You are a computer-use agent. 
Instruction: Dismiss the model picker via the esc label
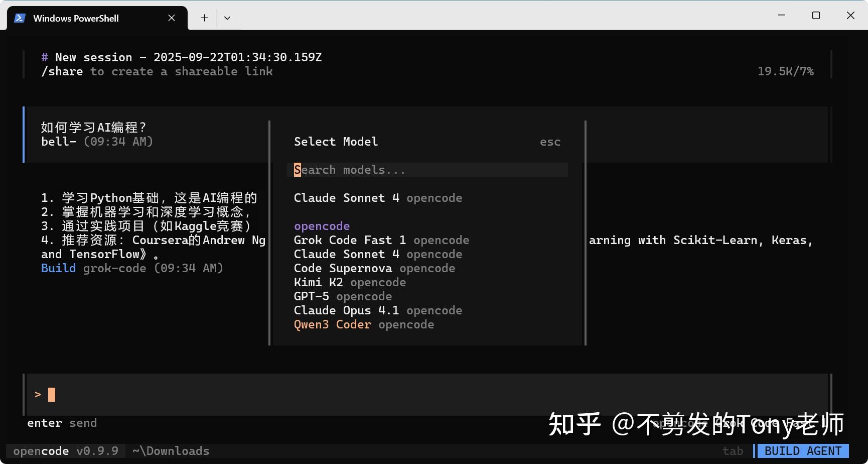pyautogui.click(x=550, y=142)
